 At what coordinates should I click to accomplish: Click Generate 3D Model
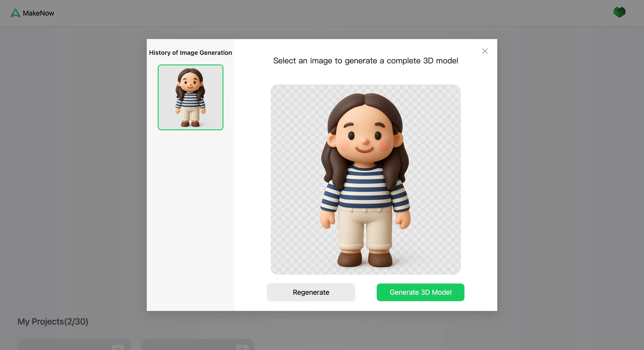(420, 292)
